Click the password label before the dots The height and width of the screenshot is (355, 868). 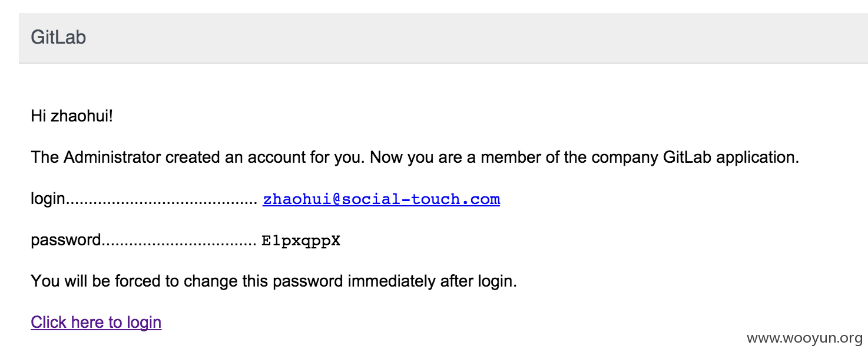tap(66, 241)
